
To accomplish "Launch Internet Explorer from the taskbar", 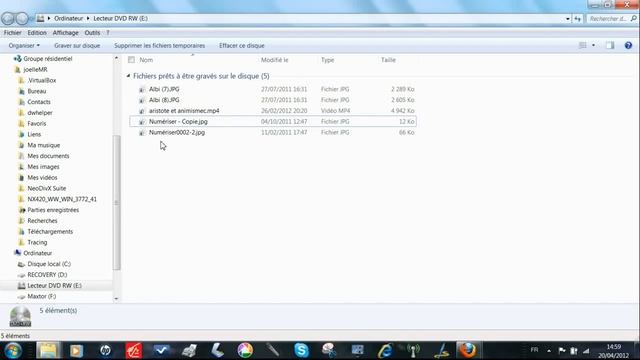I will pos(385,351).
